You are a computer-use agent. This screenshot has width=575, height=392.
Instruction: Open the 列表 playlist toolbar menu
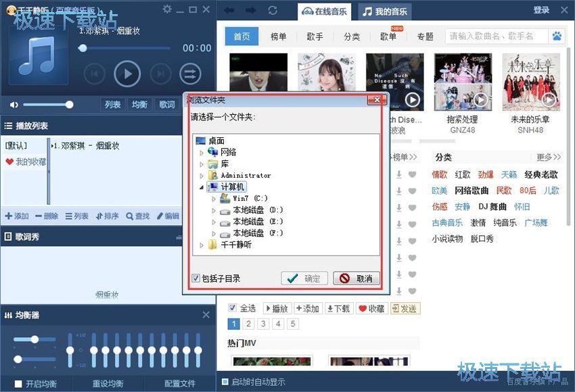coord(76,216)
